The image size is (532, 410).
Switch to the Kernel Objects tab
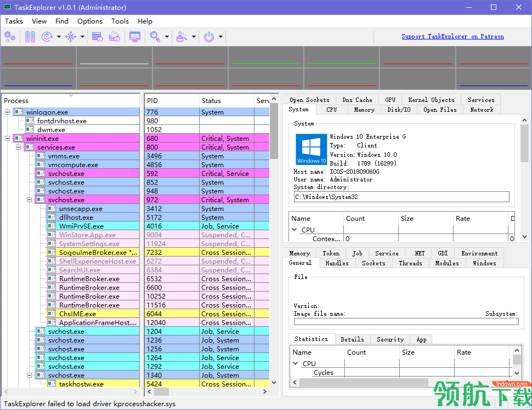[431, 100]
